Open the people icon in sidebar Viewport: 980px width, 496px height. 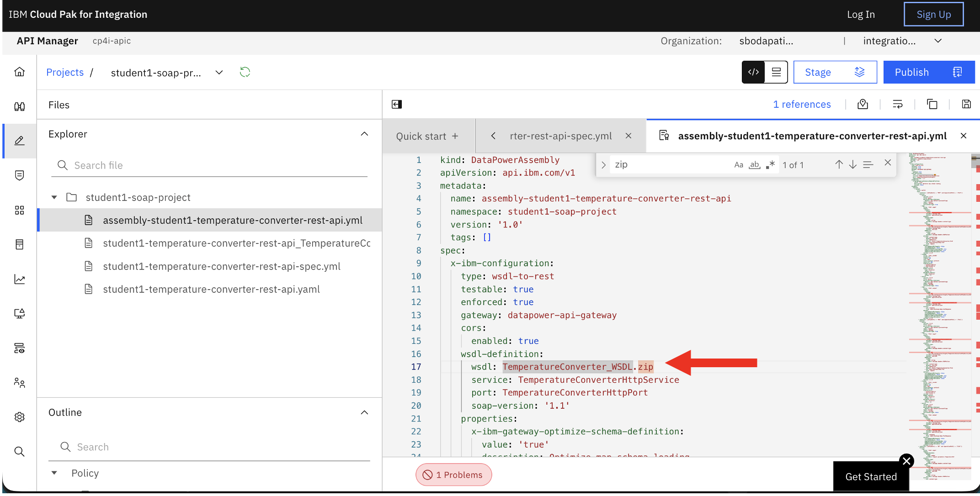19,383
